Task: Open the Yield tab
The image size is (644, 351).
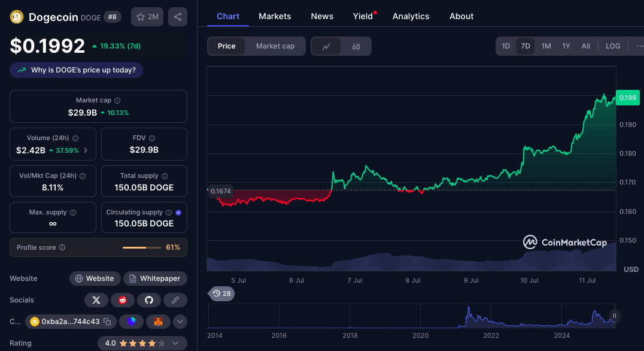Action: tap(363, 16)
